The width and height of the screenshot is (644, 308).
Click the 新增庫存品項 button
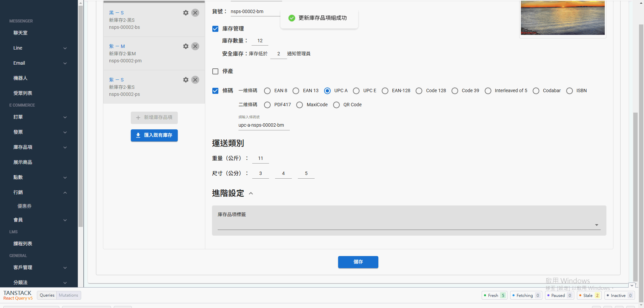click(154, 118)
